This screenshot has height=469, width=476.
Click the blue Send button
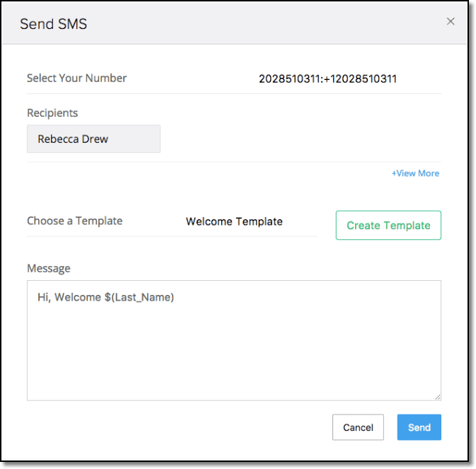pos(419,427)
